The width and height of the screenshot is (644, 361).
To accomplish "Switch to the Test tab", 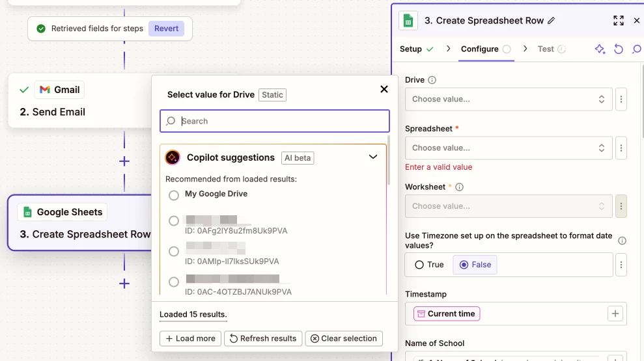I will pyautogui.click(x=552, y=49).
